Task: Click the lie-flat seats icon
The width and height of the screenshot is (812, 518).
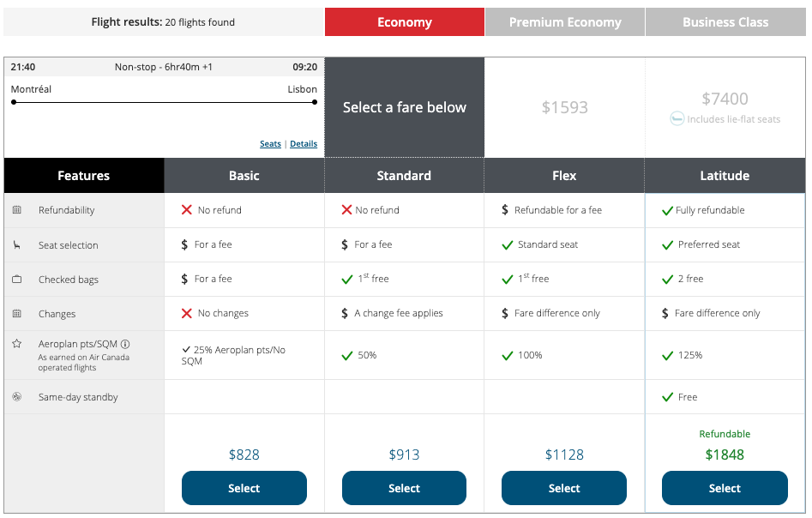Action: coord(677,119)
